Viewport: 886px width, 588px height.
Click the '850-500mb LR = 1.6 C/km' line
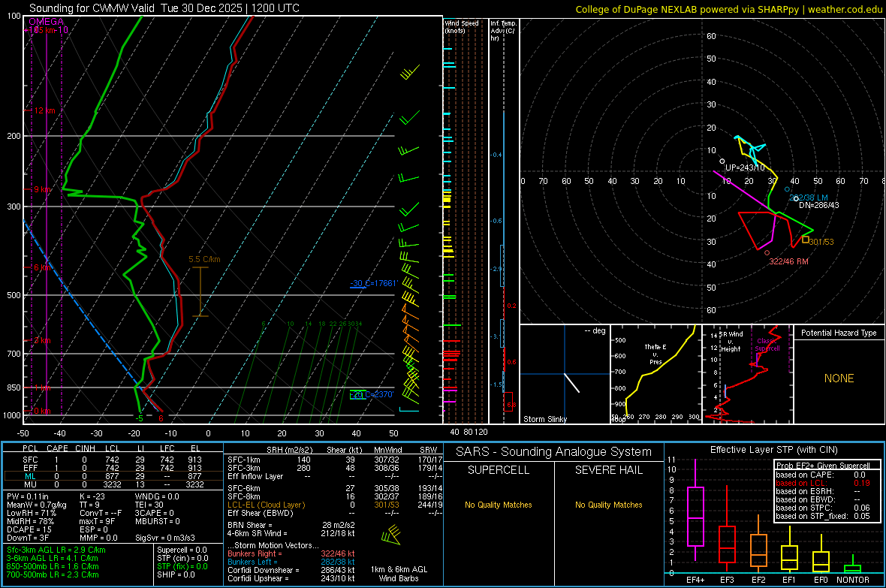53,566
